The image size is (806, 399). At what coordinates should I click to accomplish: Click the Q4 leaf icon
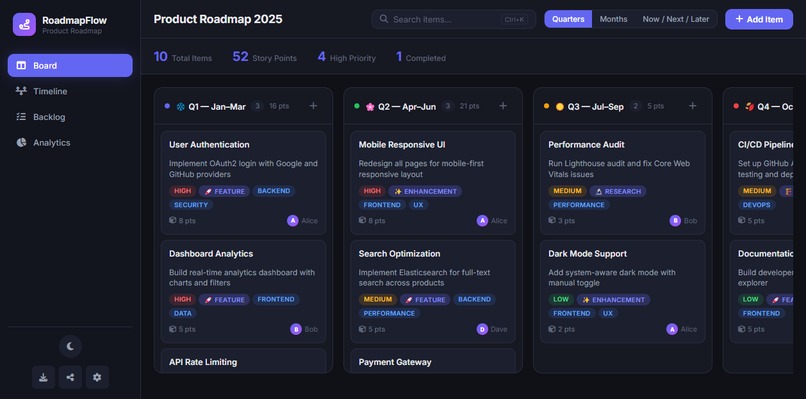pyautogui.click(x=749, y=106)
